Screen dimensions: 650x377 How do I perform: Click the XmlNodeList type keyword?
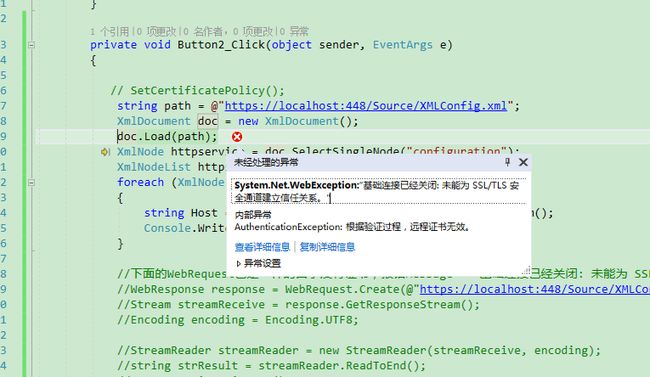[x=153, y=167]
